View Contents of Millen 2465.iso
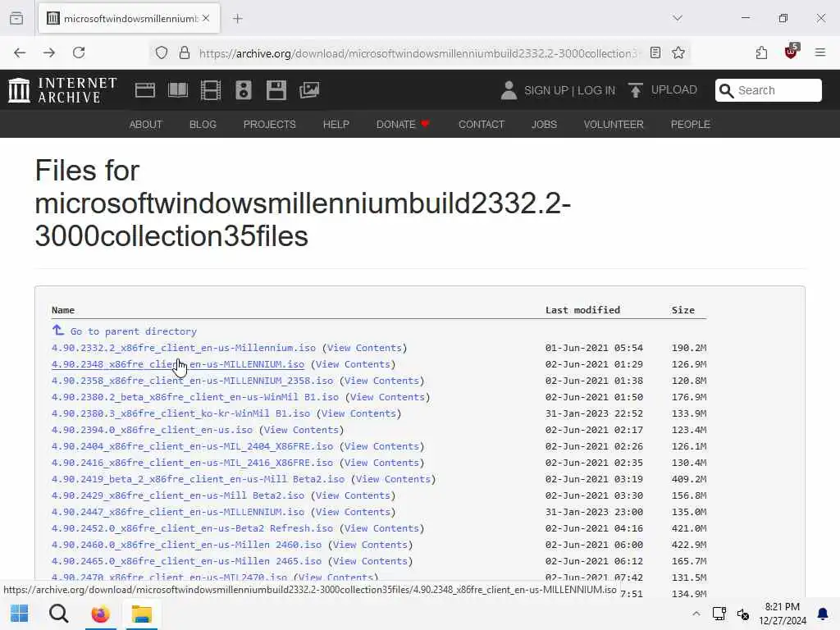 pos(370,561)
